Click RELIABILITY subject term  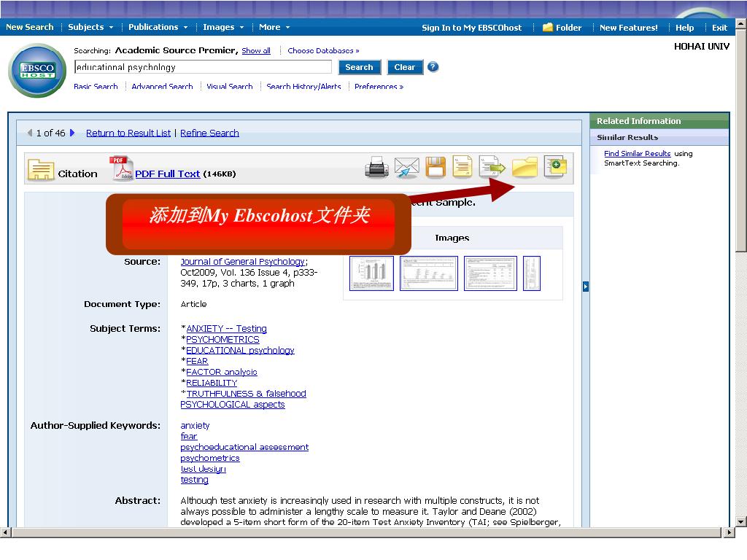[212, 383]
